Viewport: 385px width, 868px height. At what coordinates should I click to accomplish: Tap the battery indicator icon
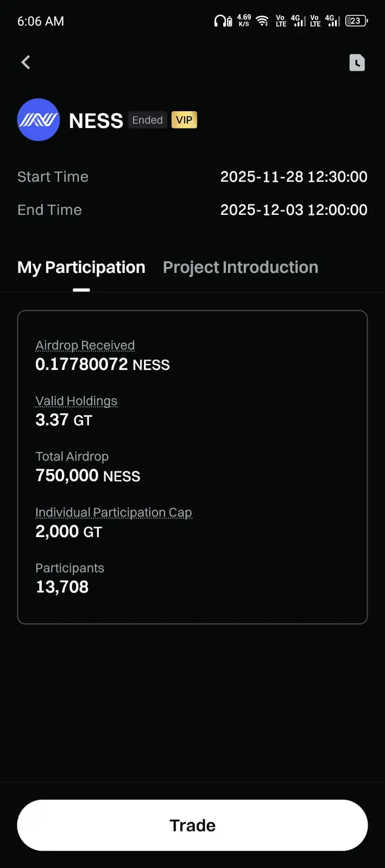356,21
